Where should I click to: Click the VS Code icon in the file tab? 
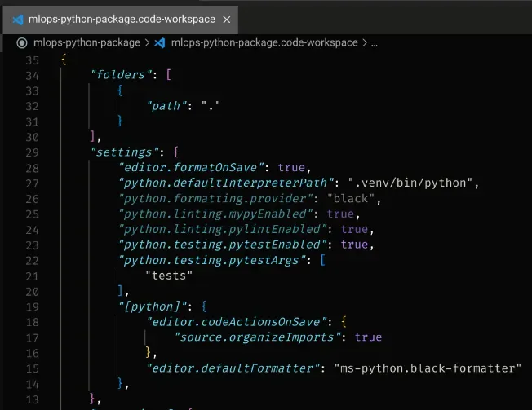click(x=18, y=20)
